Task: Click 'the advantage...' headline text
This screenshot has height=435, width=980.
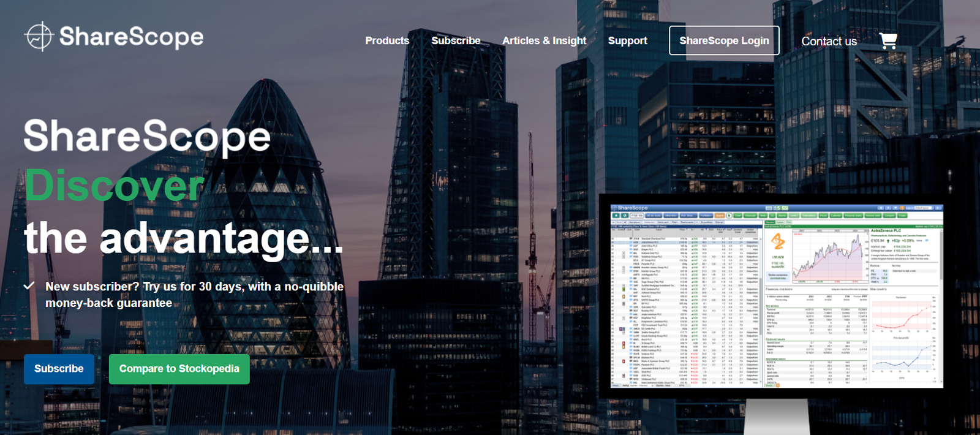Action: pos(184,238)
